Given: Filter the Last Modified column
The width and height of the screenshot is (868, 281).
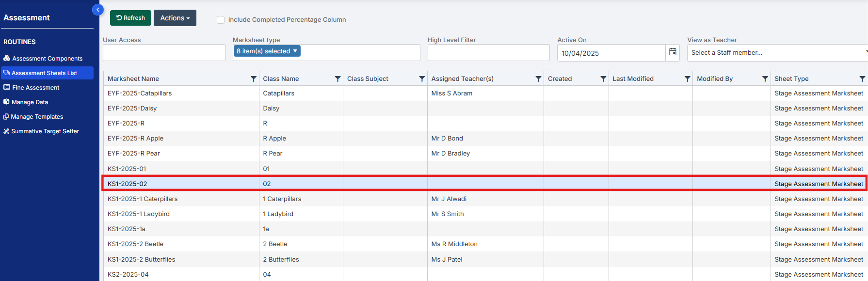Looking at the screenshot, I should (x=687, y=79).
